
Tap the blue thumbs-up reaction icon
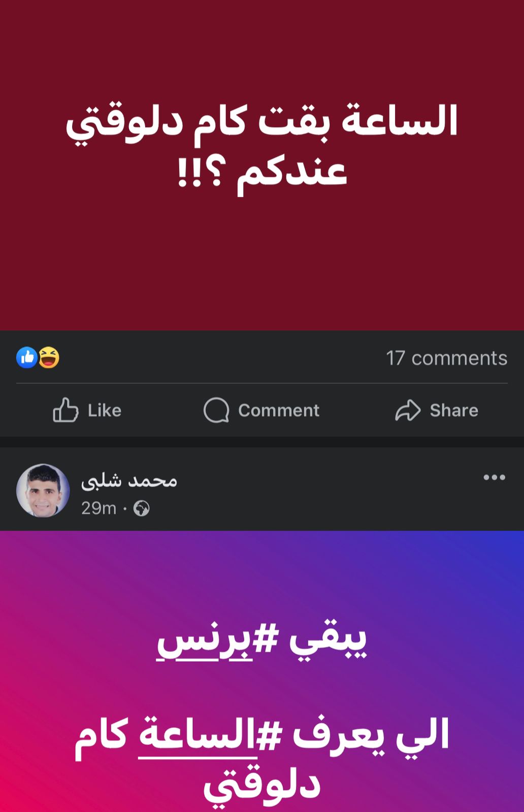27,358
